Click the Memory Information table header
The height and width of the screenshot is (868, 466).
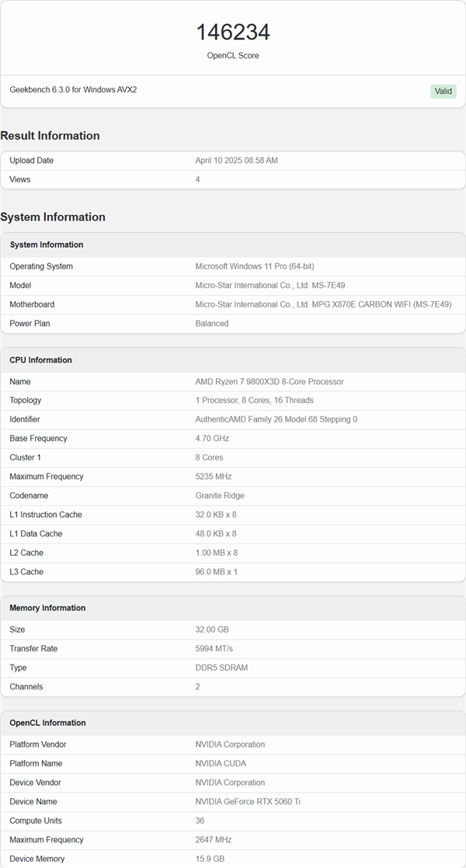pyautogui.click(x=47, y=608)
